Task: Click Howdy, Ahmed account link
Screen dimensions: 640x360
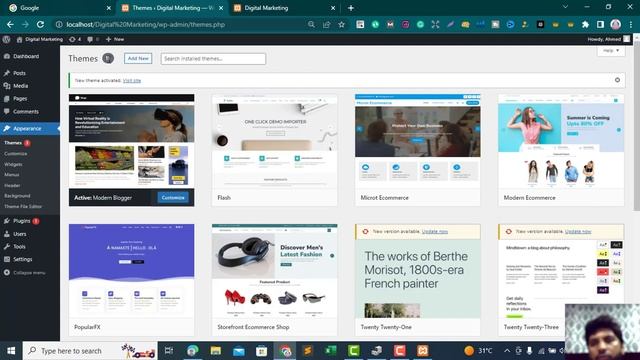Action: 609,39
